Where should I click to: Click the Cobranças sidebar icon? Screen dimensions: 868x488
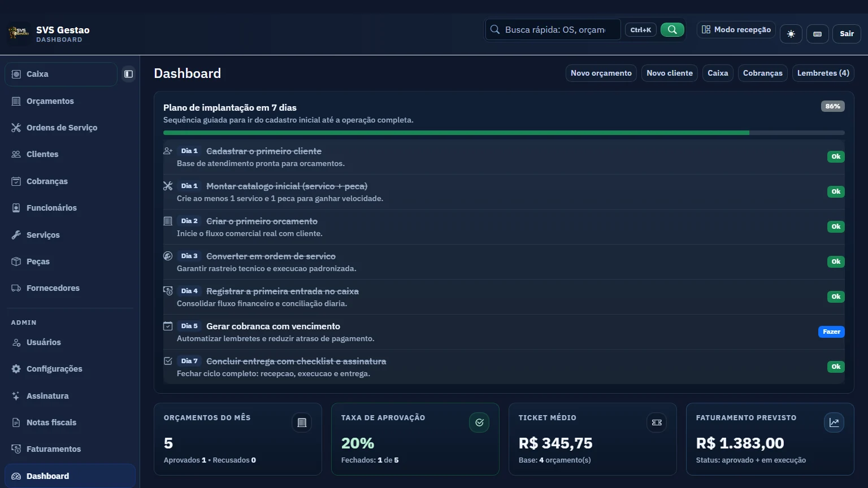point(16,181)
